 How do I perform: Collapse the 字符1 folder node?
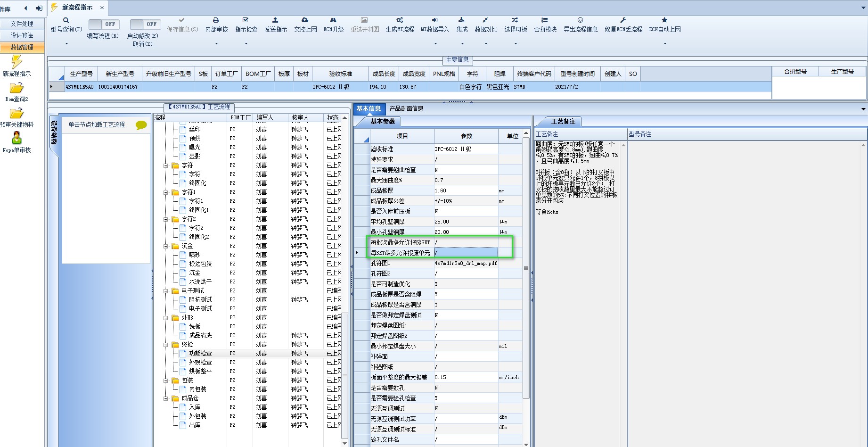(x=166, y=192)
